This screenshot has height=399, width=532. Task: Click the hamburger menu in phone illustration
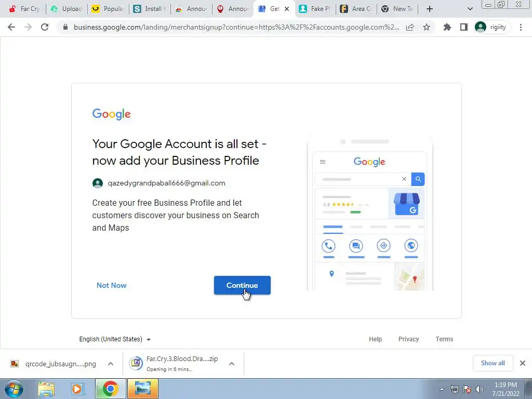[323, 162]
